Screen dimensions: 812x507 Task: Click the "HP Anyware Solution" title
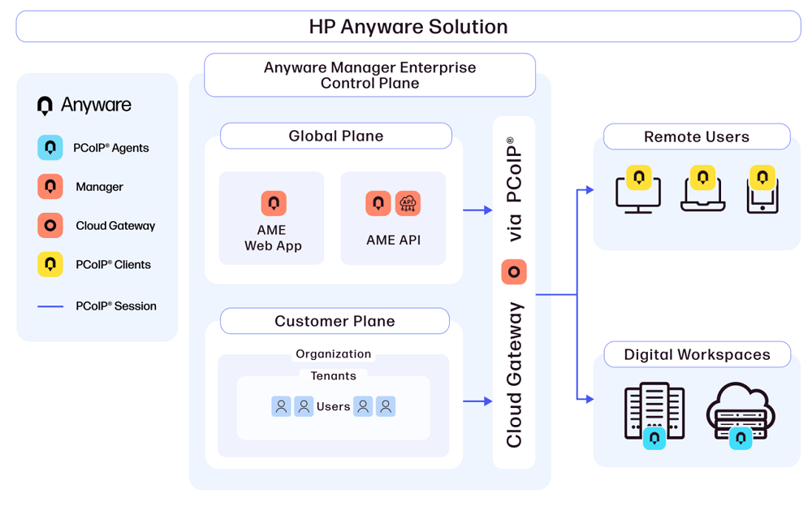(x=408, y=27)
